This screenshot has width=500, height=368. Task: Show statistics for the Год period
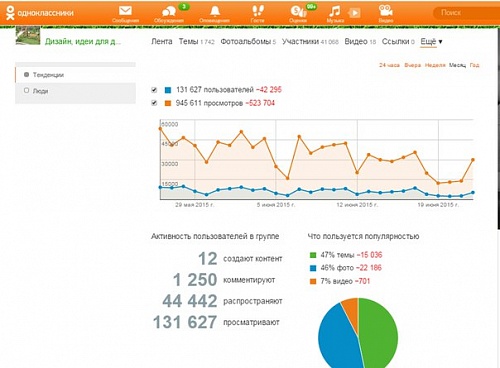474,65
